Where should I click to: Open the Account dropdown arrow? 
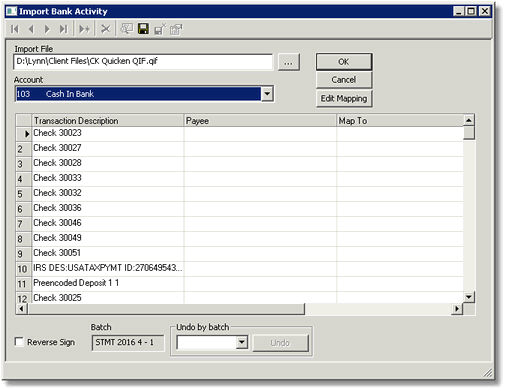[267, 94]
